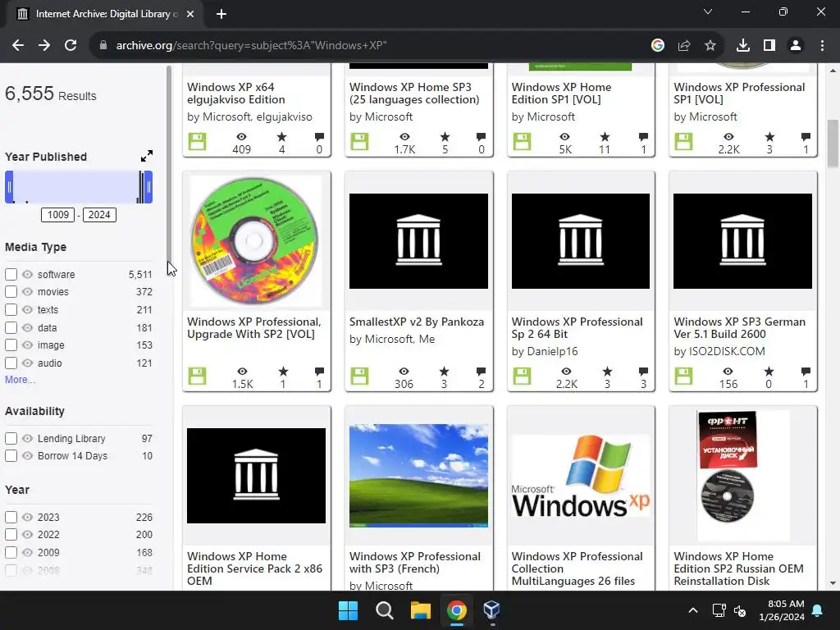Image resolution: width=840 pixels, height=630 pixels.
Task: Share this page icon
Action: pos(683,46)
